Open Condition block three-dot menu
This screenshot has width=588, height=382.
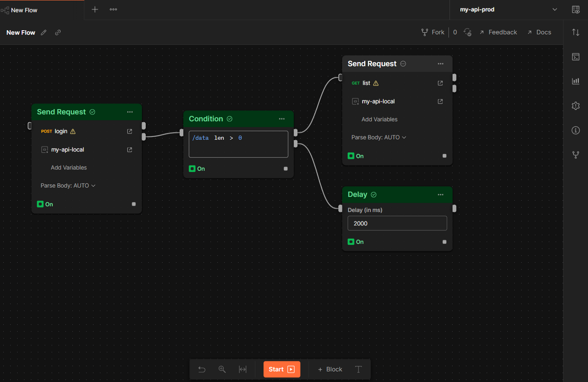click(x=282, y=119)
